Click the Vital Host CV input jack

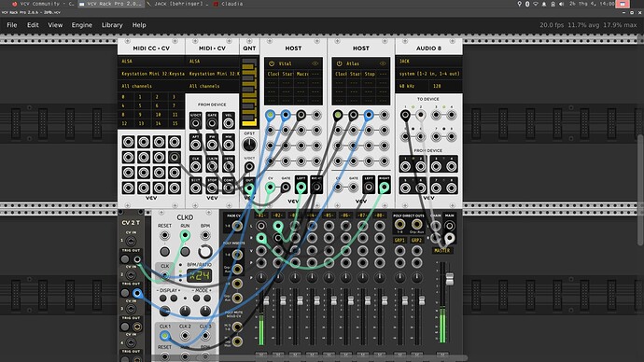click(271, 188)
